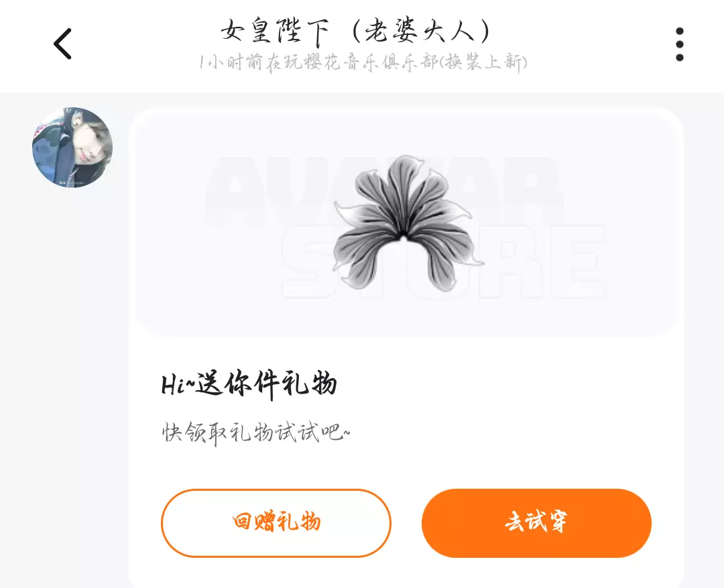Try on the gifted item with 去试穿
Image resolution: width=724 pixels, height=588 pixels.
[x=536, y=523]
